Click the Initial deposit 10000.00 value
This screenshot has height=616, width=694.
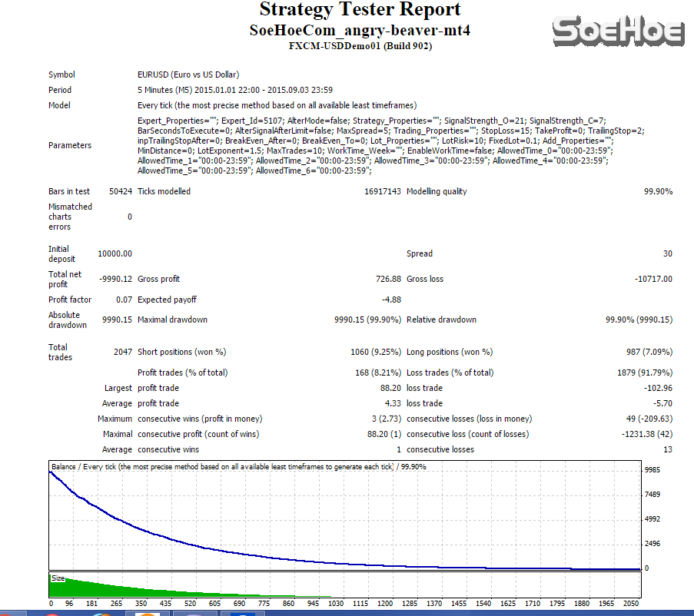(x=115, y=254)
